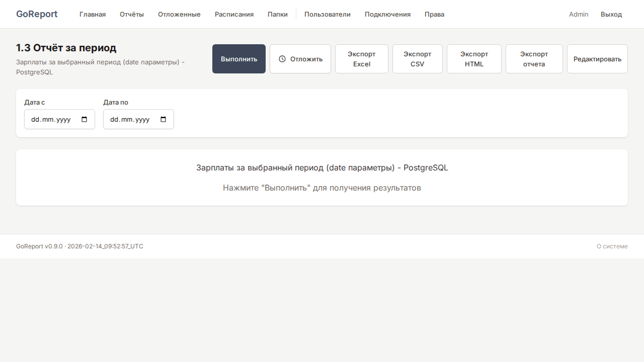The width and height of the screenshot is (644, 362).
Task: Click the clock icon on Отложить button
Action: point(282,59)
